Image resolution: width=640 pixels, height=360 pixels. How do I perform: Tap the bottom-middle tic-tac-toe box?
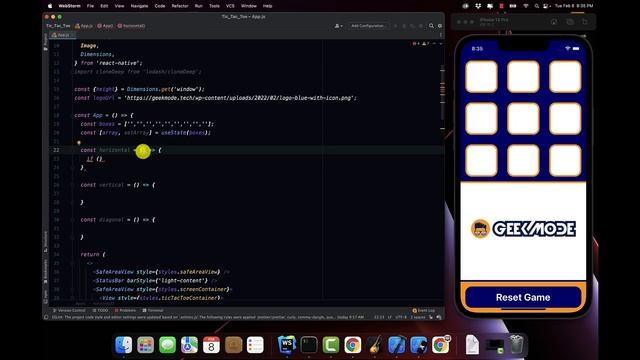pyautogui.click(x=523, y=160)
